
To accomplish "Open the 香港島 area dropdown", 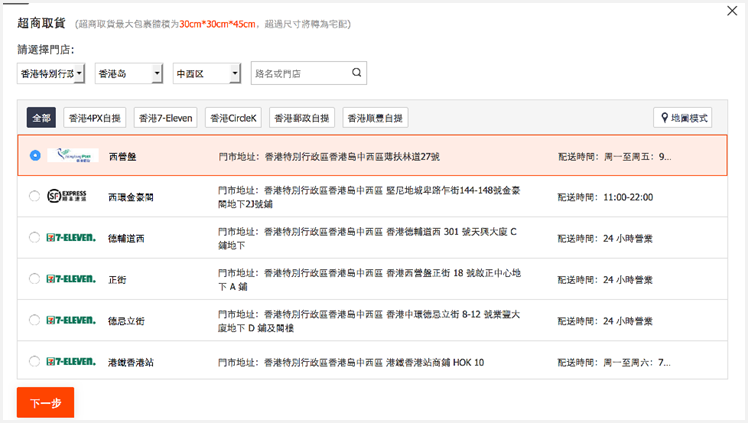I will [x=129, y=73].
